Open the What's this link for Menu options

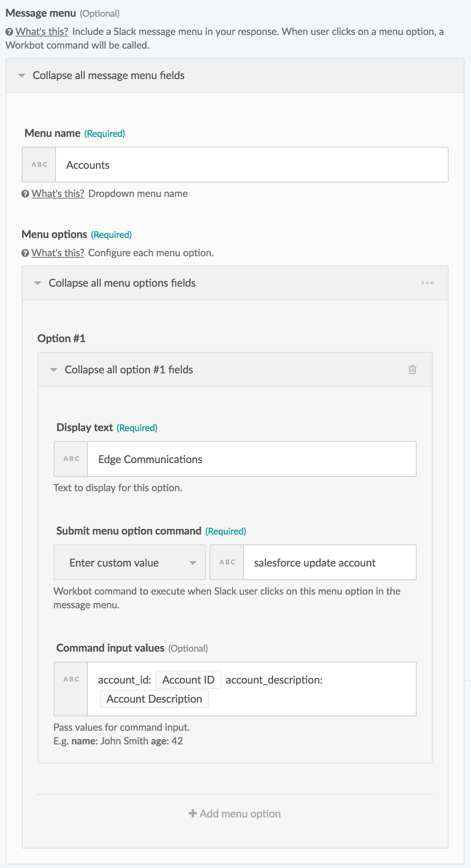click(x=57, y=252)
